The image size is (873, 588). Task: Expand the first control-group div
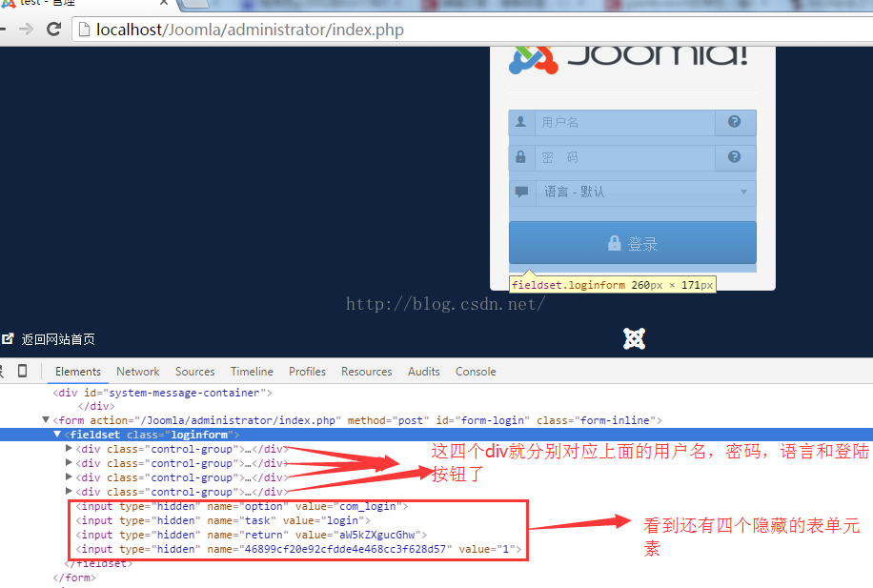(x=69, y=448)
